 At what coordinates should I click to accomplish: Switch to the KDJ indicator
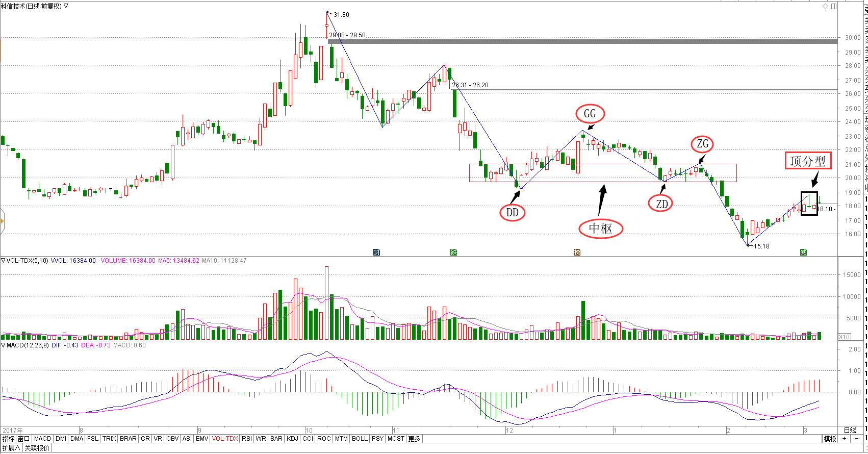point(293,439)
